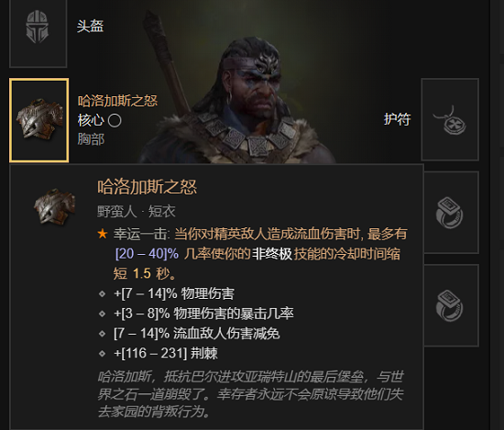504x430 pixels.
Task: Select the upper ring slot icon
Action: point(451,213)
